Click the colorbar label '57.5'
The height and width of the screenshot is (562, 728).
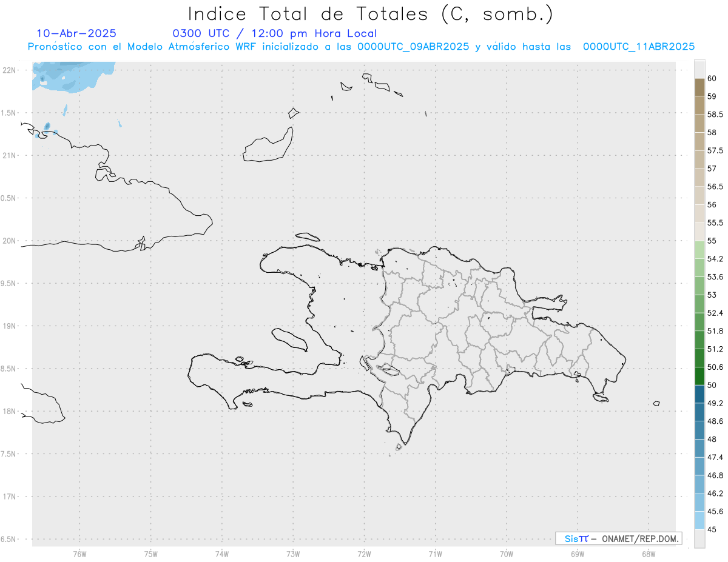pos(715,150)
